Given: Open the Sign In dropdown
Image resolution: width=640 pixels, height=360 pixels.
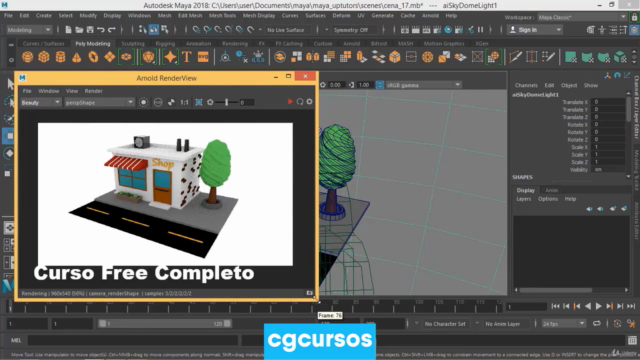Looking at the screenshot, I should 535,30.
